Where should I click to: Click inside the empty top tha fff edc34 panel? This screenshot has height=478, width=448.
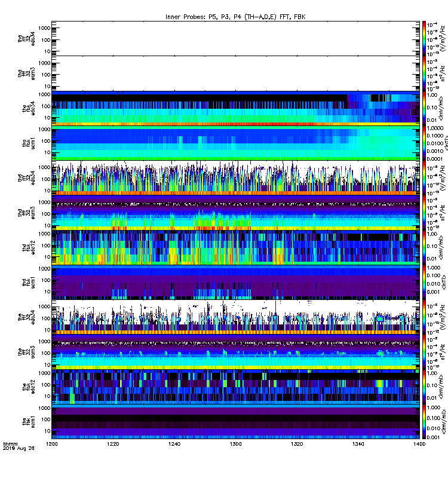pos(235,38)
